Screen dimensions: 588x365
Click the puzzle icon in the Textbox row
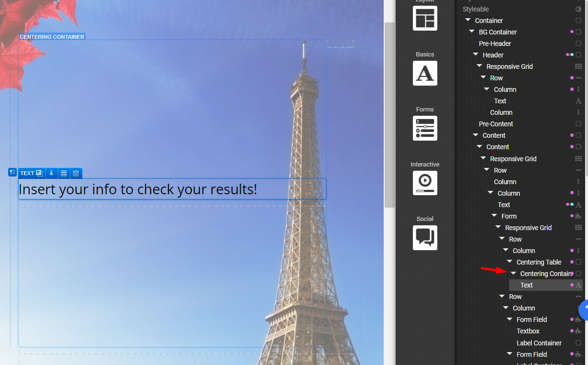[578, 331]
